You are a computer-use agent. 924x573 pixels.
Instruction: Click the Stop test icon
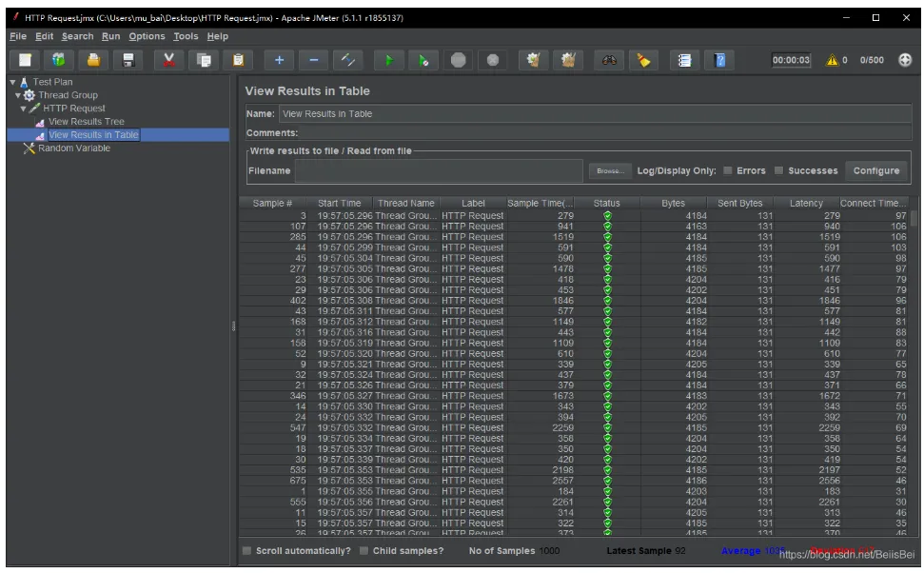[x=459, y=60]
